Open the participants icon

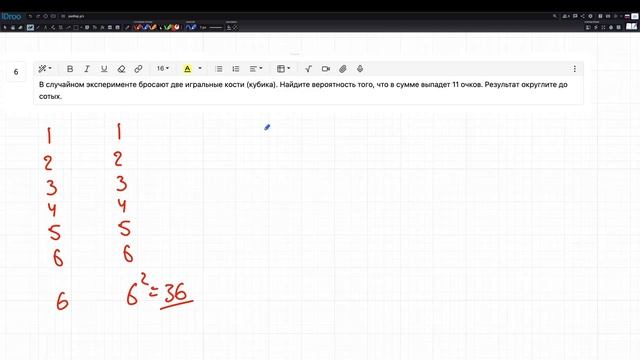566,16
